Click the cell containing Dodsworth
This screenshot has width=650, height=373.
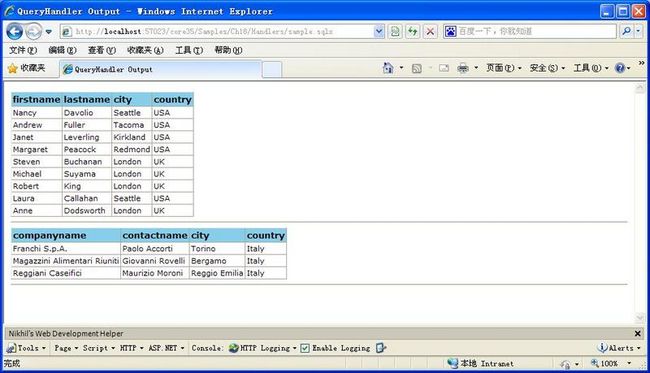(87, 211)
